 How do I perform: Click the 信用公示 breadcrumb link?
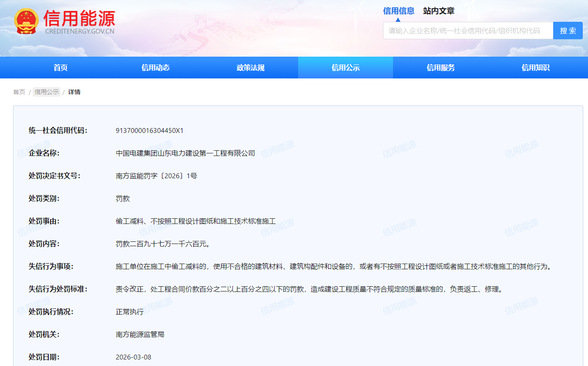47,92
